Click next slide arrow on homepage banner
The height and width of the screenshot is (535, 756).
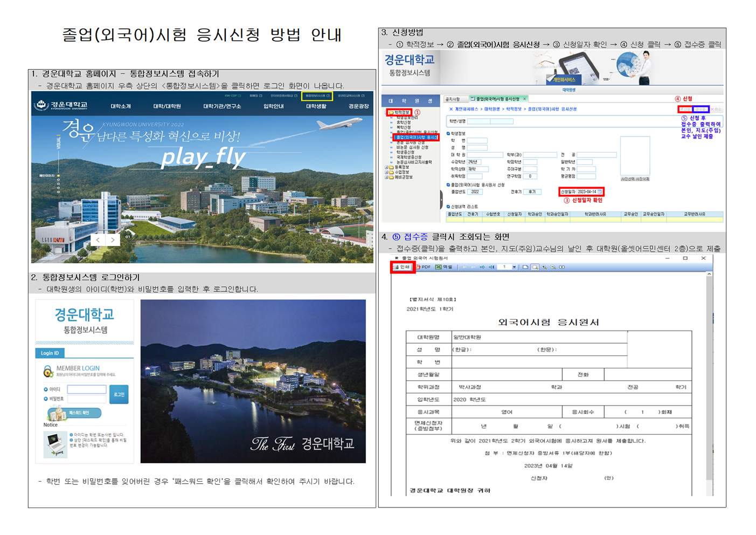click(x=112, y=239)
